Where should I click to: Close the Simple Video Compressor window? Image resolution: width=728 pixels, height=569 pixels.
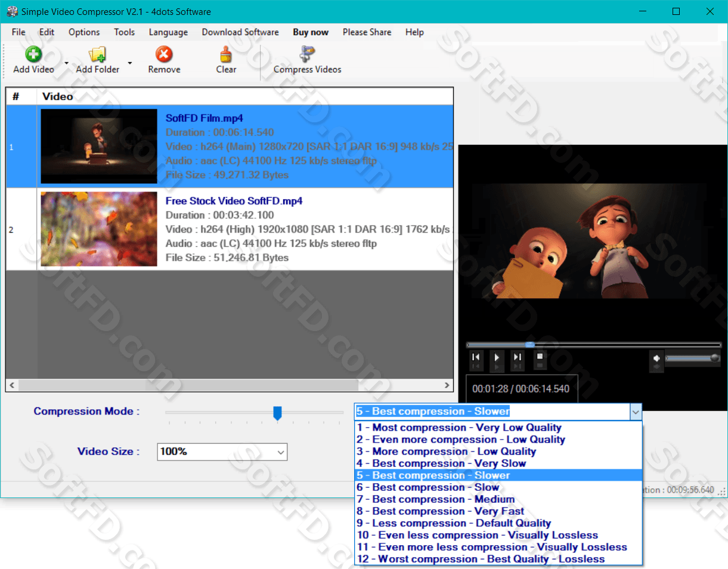(710, 11)
